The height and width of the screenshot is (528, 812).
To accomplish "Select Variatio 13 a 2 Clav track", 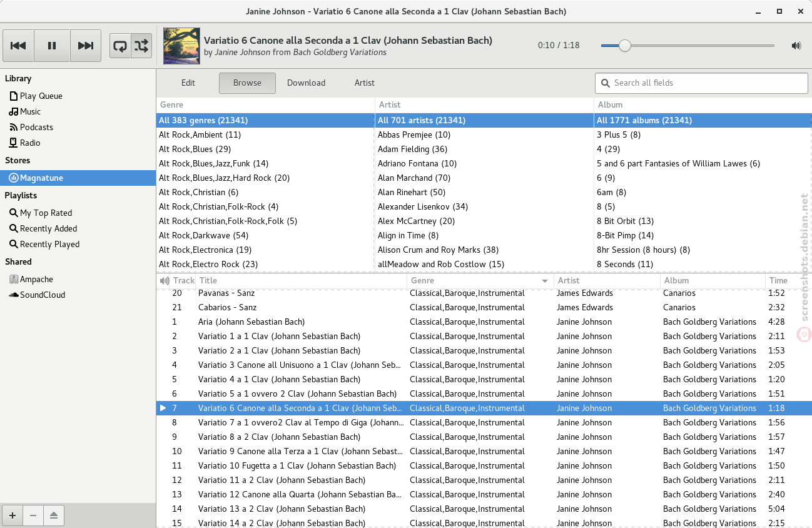I will coord(484,509).
